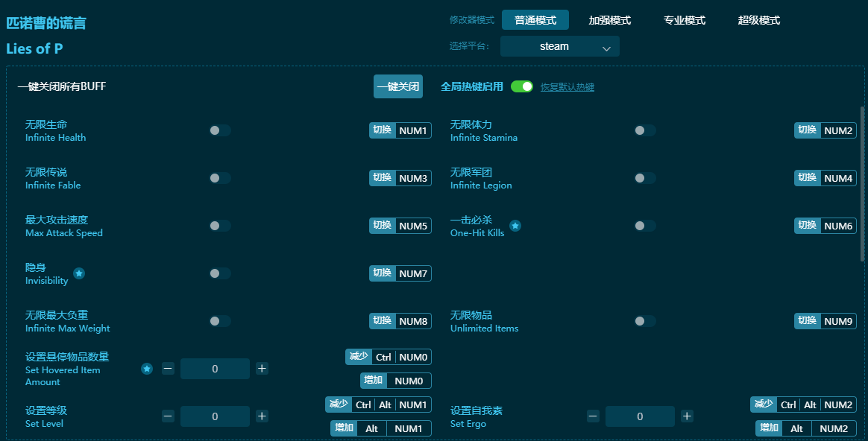Disable the global hotkey toggle
The height and width of the screenshot is (441, 868).
pos(522,86)
